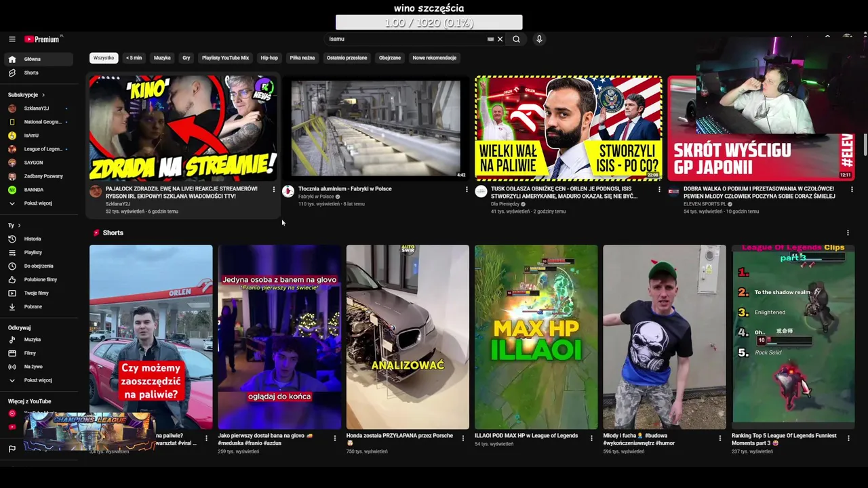This screenshot has height=488, width=868.
Task: Open the National Geographic subscription
Action: point(39,122)
